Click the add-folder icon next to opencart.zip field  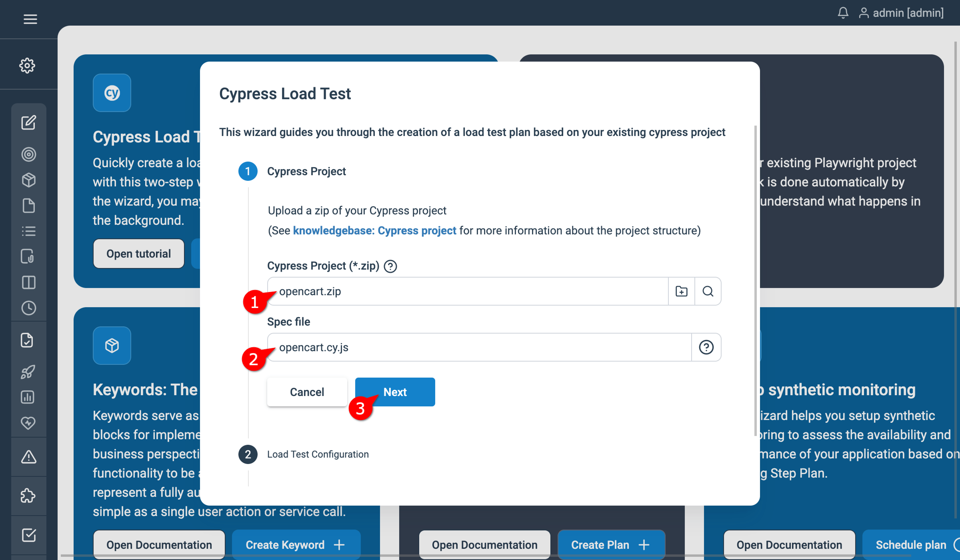tap(682, 291)
